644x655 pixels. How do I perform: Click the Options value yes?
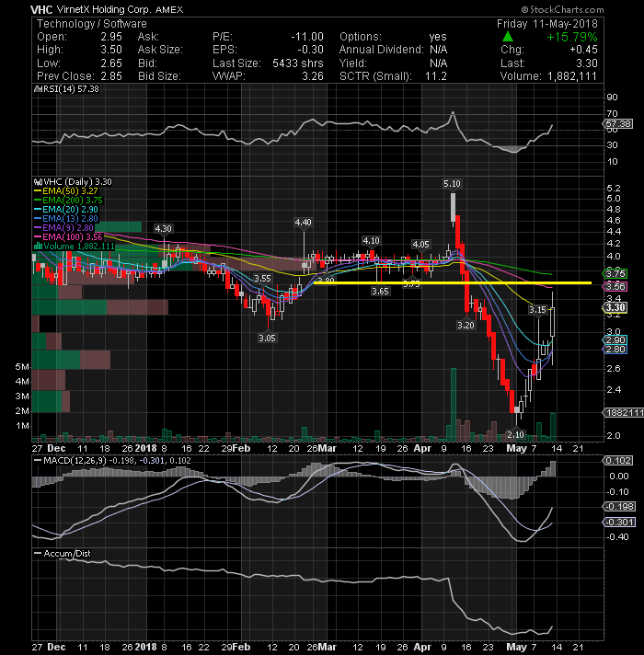[438, 37]
